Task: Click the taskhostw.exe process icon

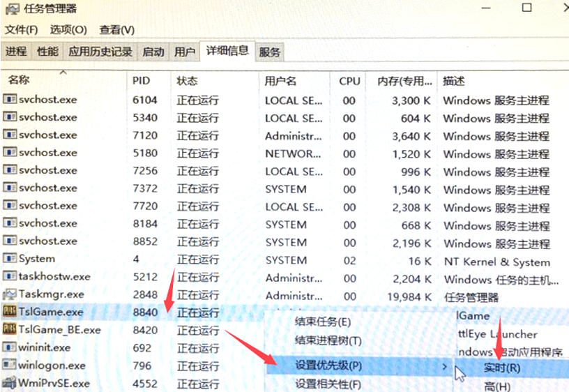Action: 10,277
